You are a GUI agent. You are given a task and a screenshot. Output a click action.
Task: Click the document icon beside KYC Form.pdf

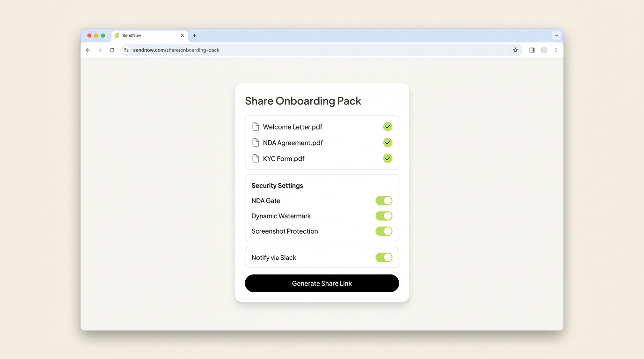pos(256,158)
